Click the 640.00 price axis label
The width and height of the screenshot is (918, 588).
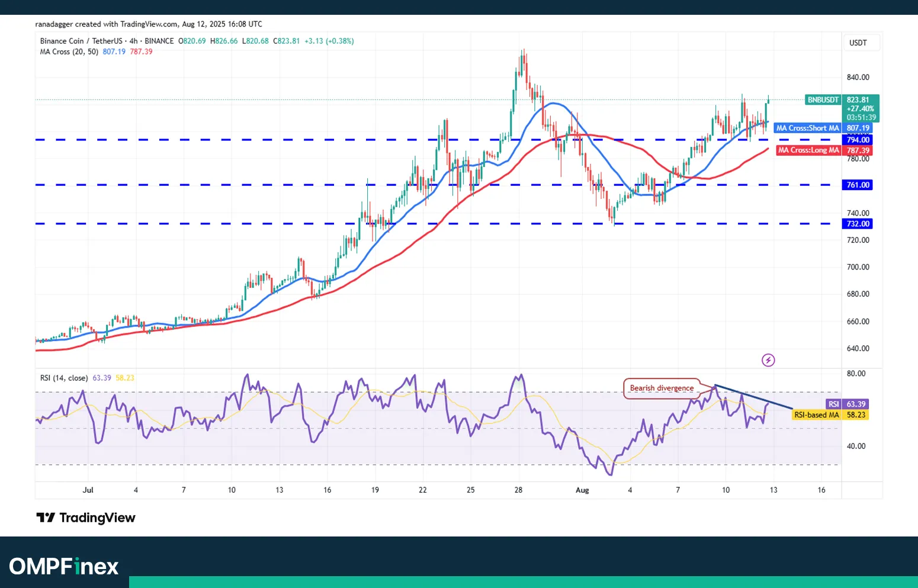click(858, 349)
